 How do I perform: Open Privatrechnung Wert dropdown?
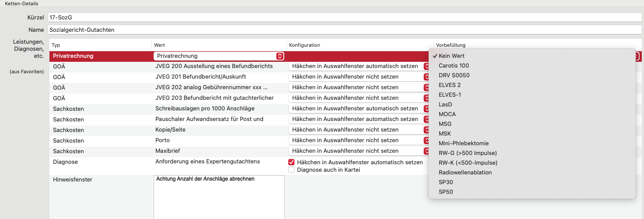218,56
